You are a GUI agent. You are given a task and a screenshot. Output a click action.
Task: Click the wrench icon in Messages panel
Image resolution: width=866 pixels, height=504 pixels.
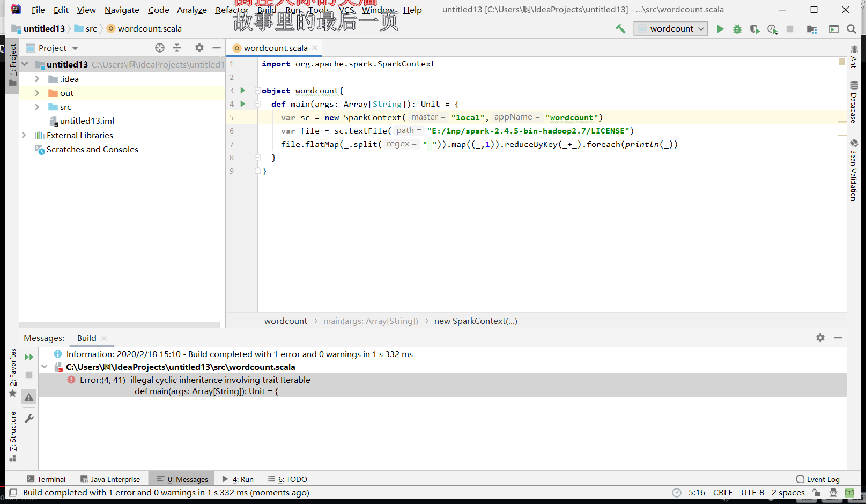(29, 419)
